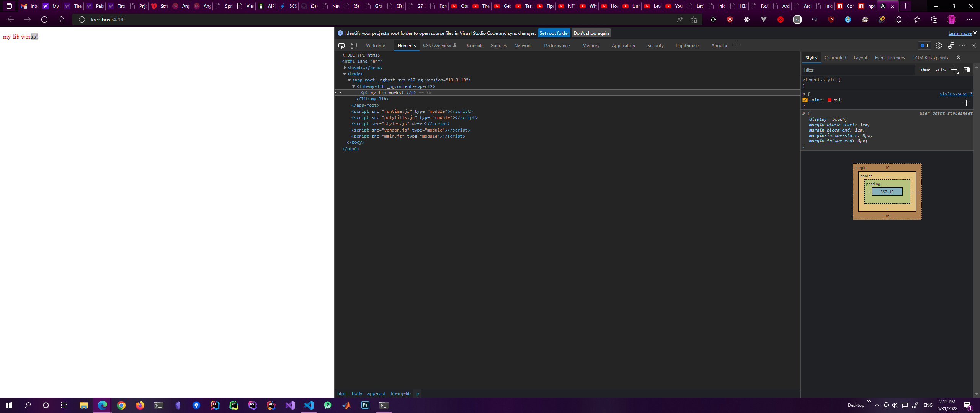The height and width of the screenshot is (413, 980).
Task: Open the red color swatch picker
Action: (x=829, y=100)
